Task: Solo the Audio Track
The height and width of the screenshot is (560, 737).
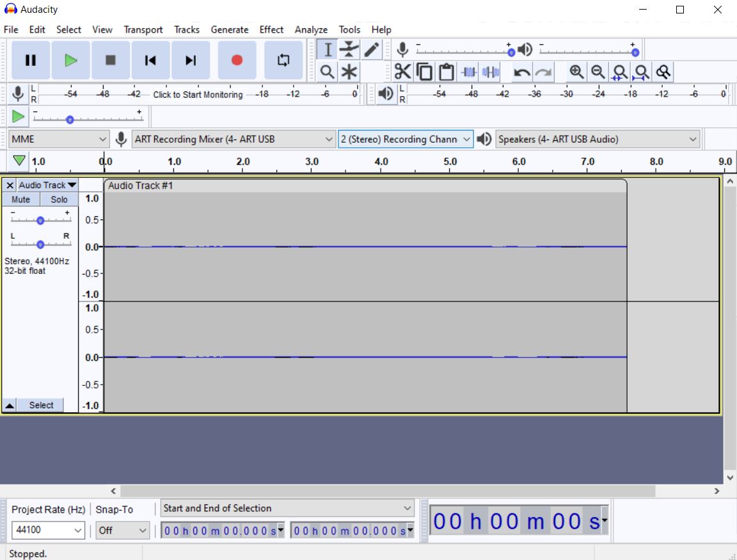Action: 59,200
